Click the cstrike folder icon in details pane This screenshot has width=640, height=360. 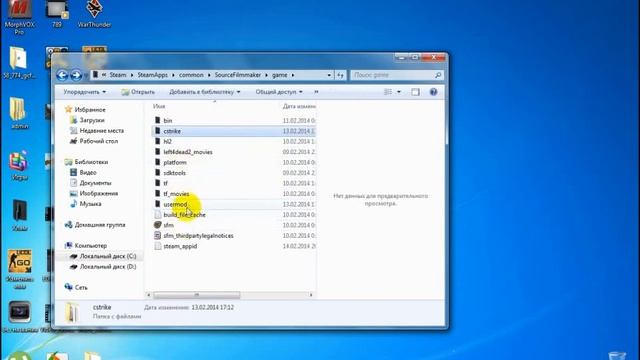73,312
